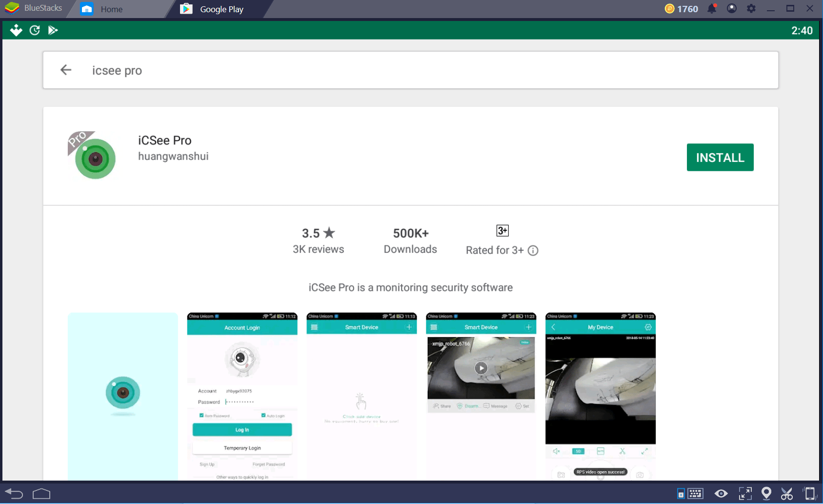Open the empty Smart Device screenshot thumbnail

click(361, 396)
